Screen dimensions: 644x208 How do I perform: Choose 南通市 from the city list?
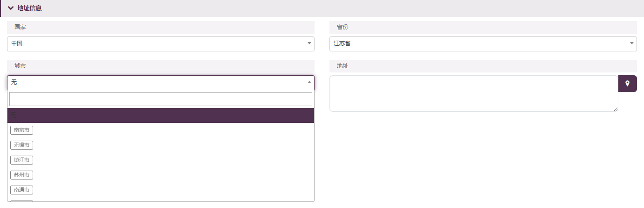click(x=21, y=190)
